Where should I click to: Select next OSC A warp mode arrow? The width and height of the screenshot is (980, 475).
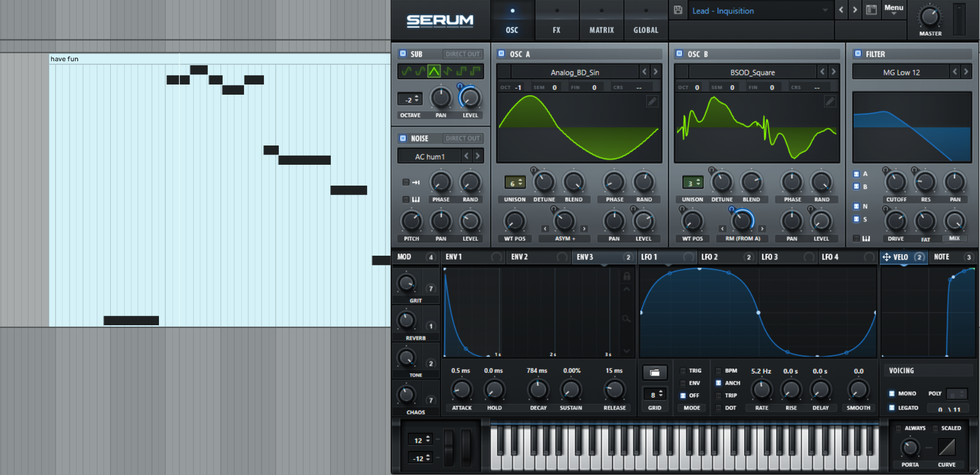pyautogui.click(x=584, y=229)
